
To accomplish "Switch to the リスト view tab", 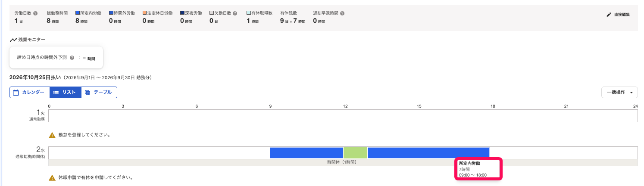I will click(x=65, y=92).
